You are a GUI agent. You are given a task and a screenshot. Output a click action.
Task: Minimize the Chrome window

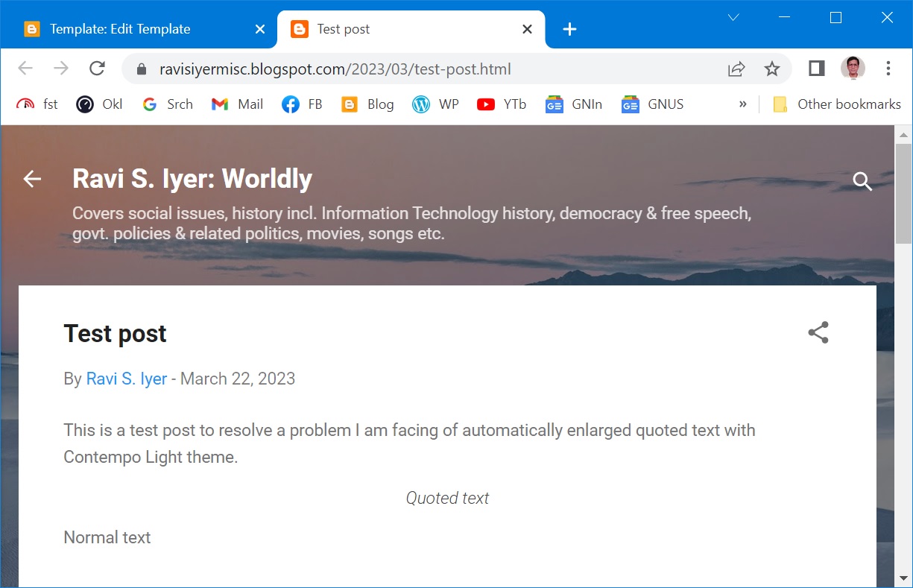click(784, 18)
